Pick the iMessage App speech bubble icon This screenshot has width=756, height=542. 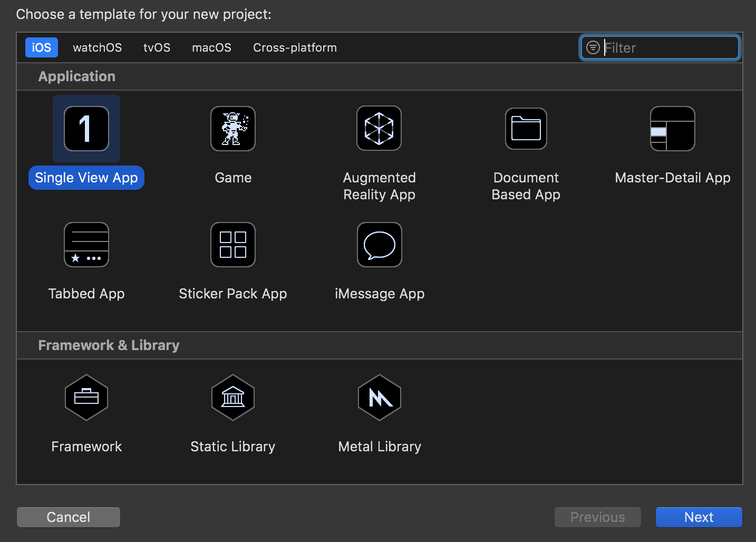pos(380,245)
